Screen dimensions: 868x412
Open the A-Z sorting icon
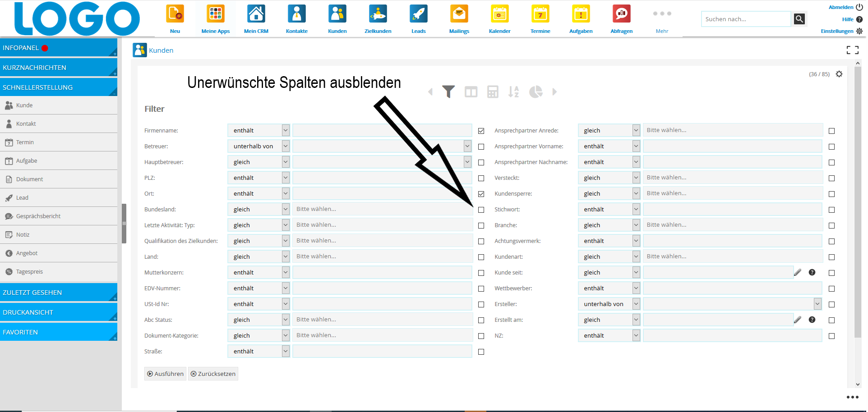pos(513,92)
